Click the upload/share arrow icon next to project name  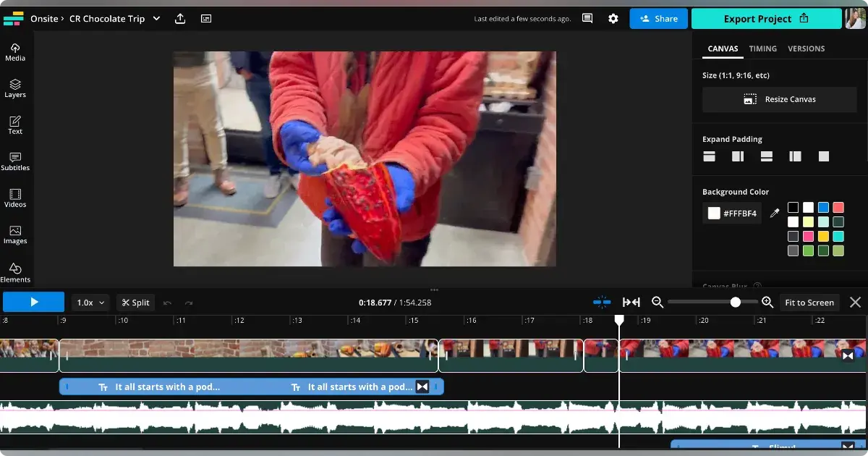point(180,18)
